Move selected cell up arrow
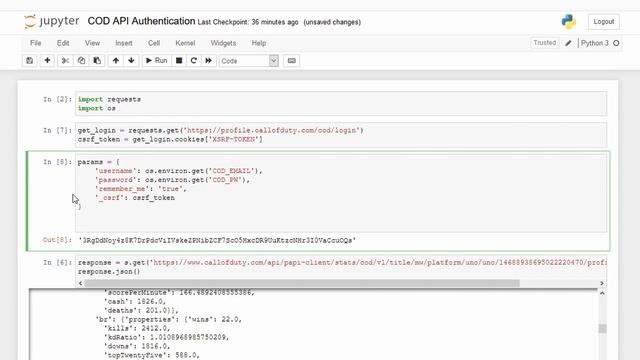This screenshot has height=360, width=640. [116, 60]
